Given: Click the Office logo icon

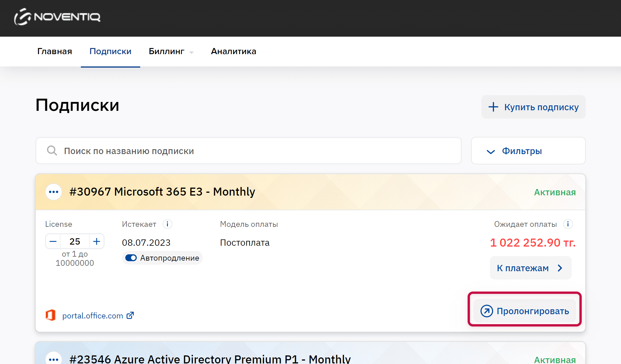Looking at the screenshot, I should coord(51,315).
